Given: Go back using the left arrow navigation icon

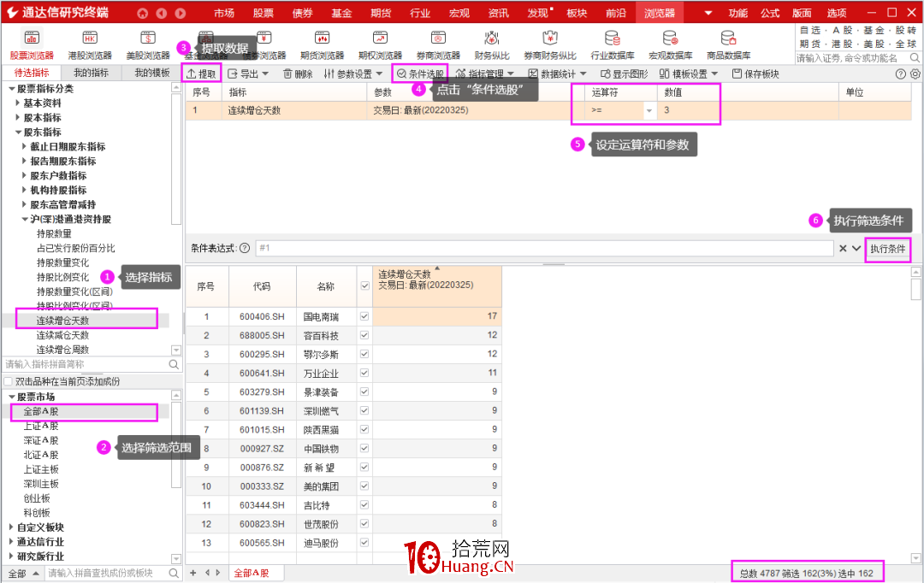Looking at the screenshot, I should (162, 13).
